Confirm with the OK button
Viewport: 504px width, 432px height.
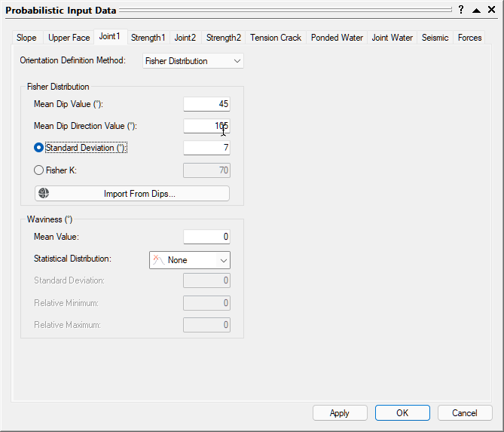402,412
